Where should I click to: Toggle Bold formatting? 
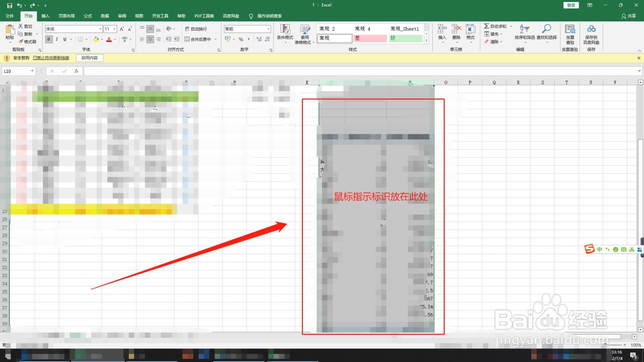(49, 39)
